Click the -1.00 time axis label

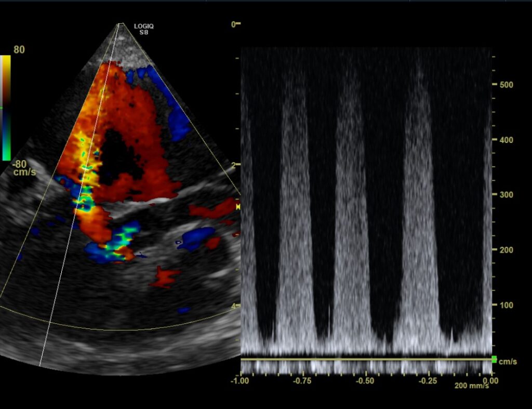[241, 380]
